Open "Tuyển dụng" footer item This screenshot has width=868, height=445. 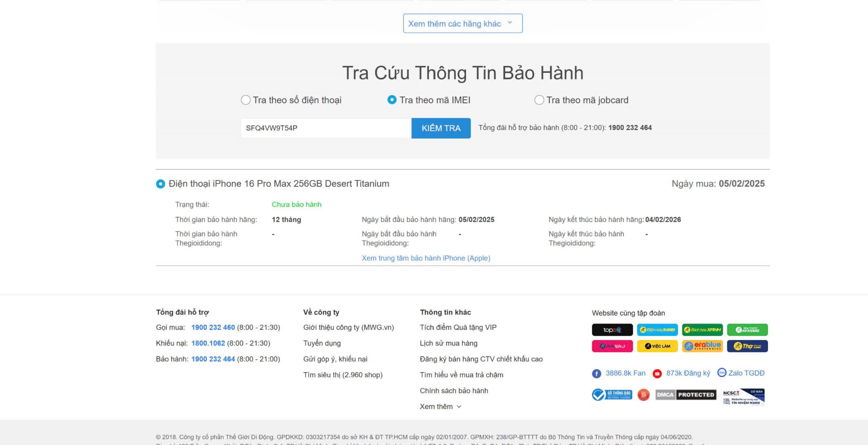coord(322,343)
